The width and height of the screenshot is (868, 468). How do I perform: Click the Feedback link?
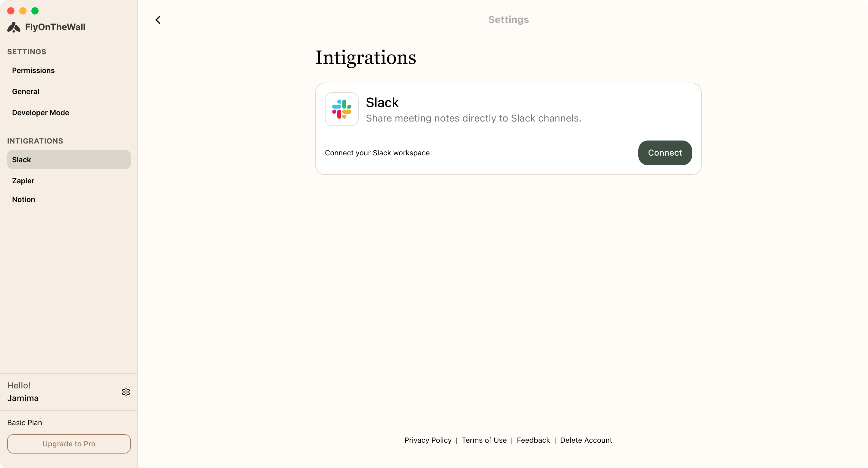533,440
